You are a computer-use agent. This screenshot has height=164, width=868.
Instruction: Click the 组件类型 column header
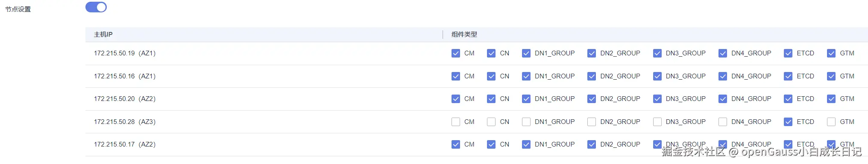(x=464, y=35)
